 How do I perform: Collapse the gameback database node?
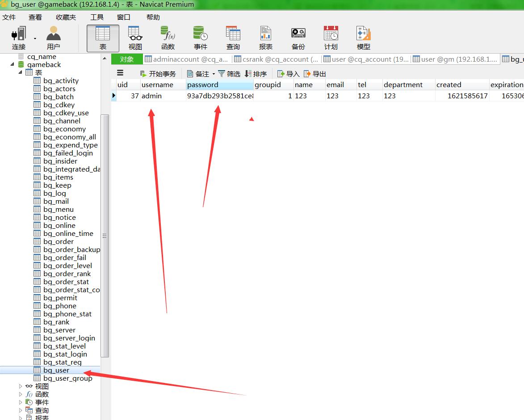click(13, 65)
